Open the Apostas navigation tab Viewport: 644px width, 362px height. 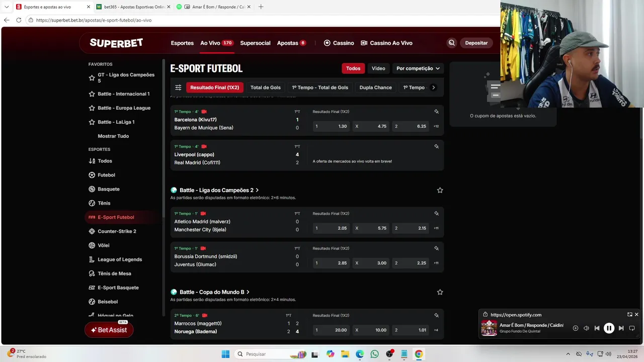(x=291, y=43)
